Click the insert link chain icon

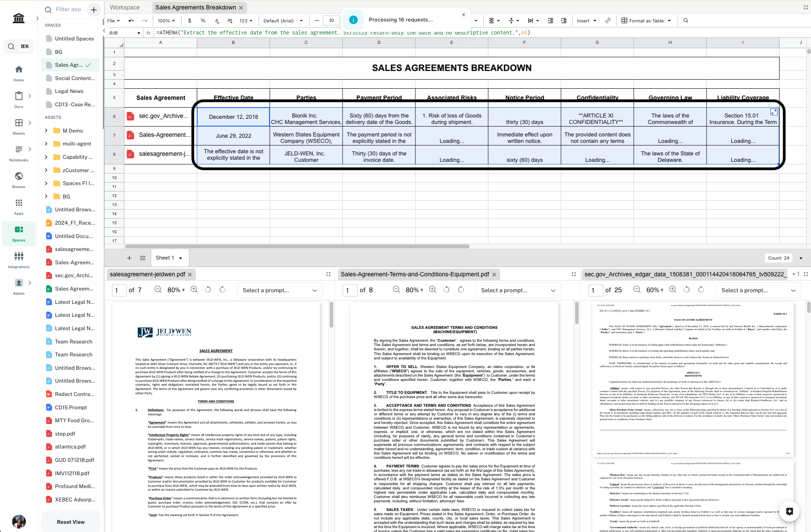pos(608,21)
